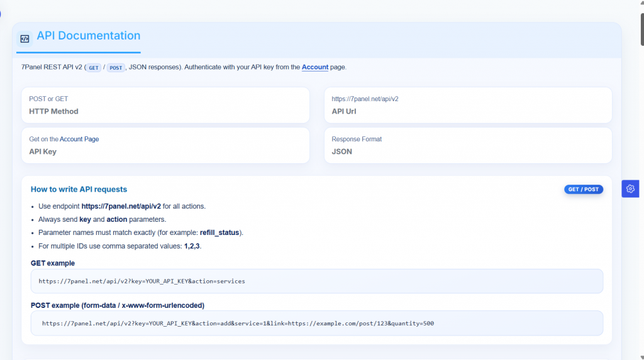Click the POST example URL code box
The width and height of the screenshot is (644, 360).
[317, 323]
